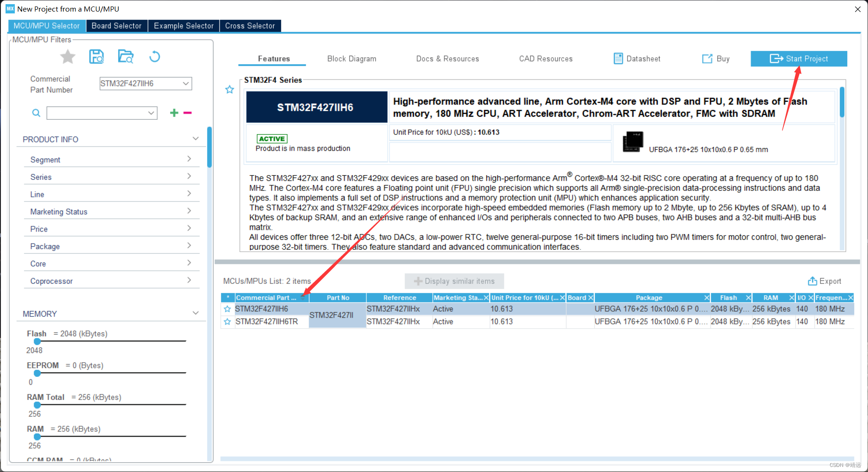Sort list by Part No column header

coord(338,298)
